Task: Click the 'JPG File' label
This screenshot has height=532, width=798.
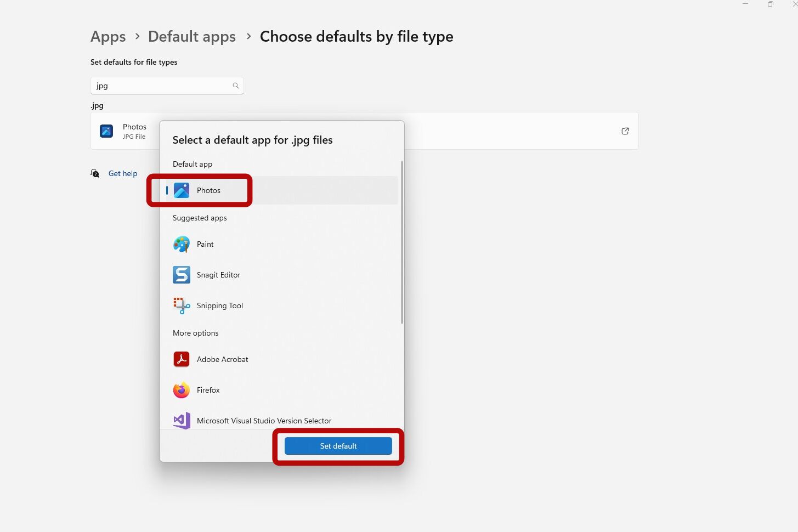Action: tap(134, 137)
